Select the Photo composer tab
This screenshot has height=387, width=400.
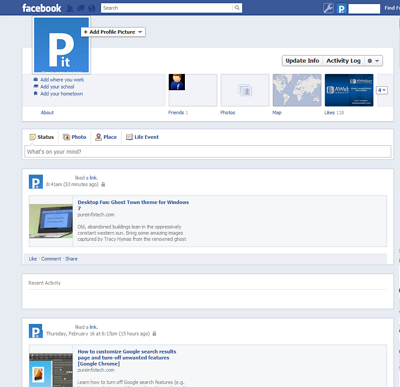pos(75,137)
